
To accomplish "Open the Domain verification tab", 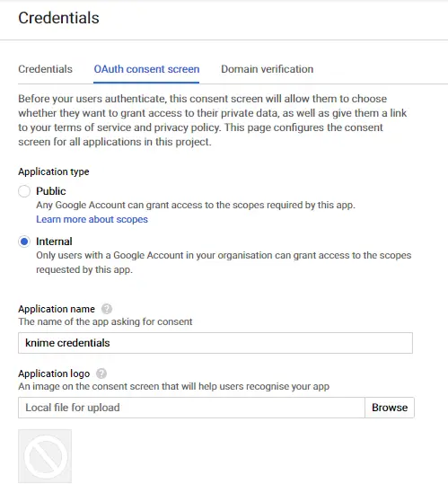I will (268, 69).
